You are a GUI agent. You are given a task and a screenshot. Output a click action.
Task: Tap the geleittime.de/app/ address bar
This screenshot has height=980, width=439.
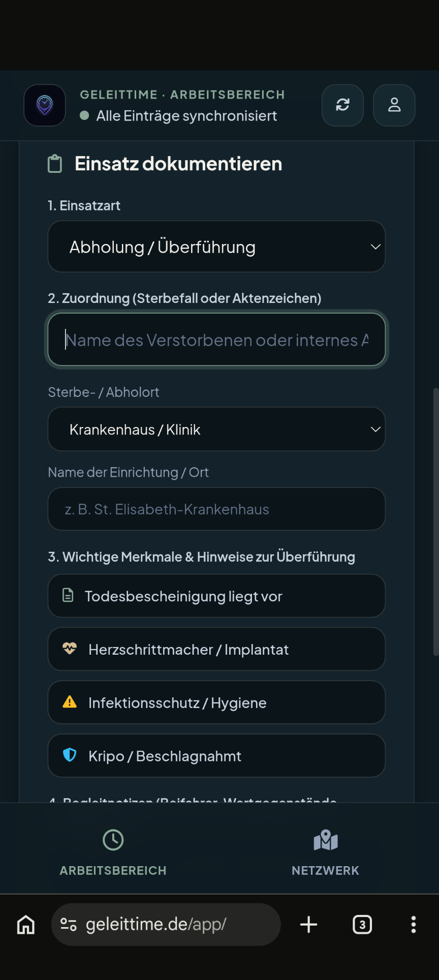click(x=166, y=925)
